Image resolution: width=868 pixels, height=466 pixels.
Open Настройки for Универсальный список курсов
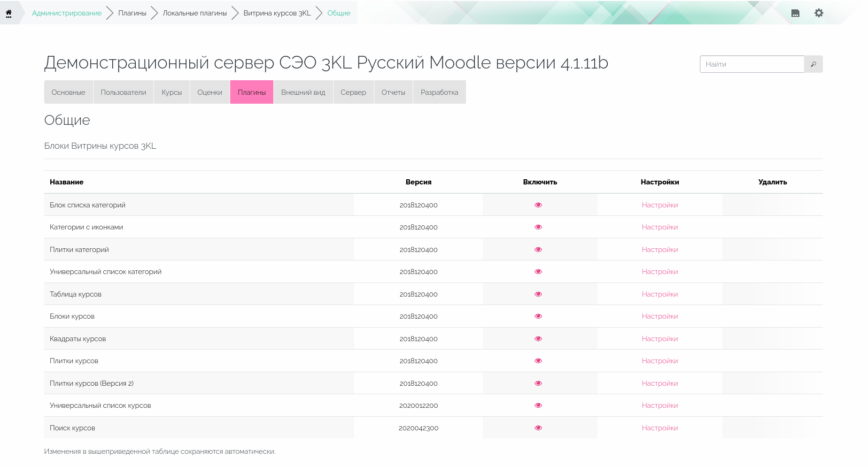click(660, 405)
